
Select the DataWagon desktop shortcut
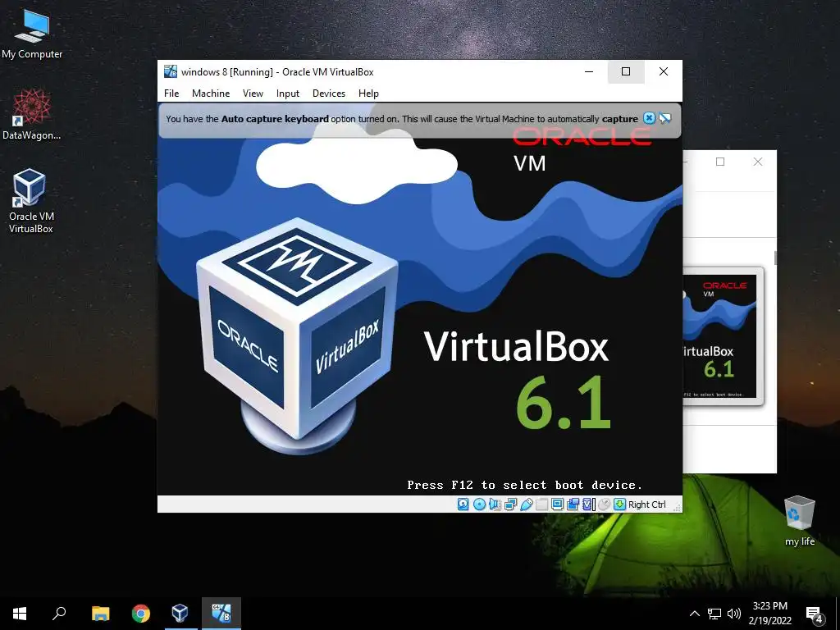[x=32, y=114]
